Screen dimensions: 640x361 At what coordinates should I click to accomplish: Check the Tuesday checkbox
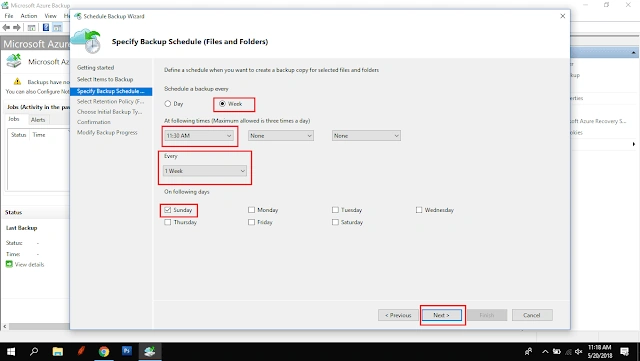tap(335, 210)
